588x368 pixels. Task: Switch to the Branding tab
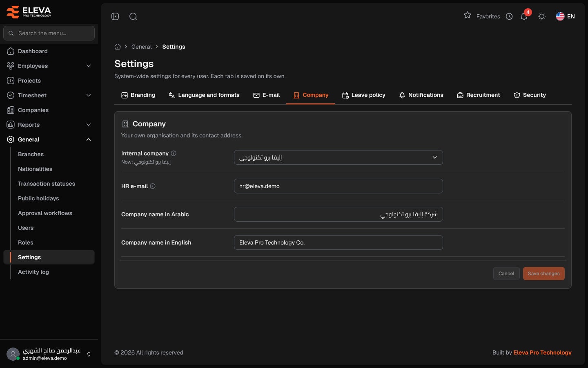[x=138, y=95]
